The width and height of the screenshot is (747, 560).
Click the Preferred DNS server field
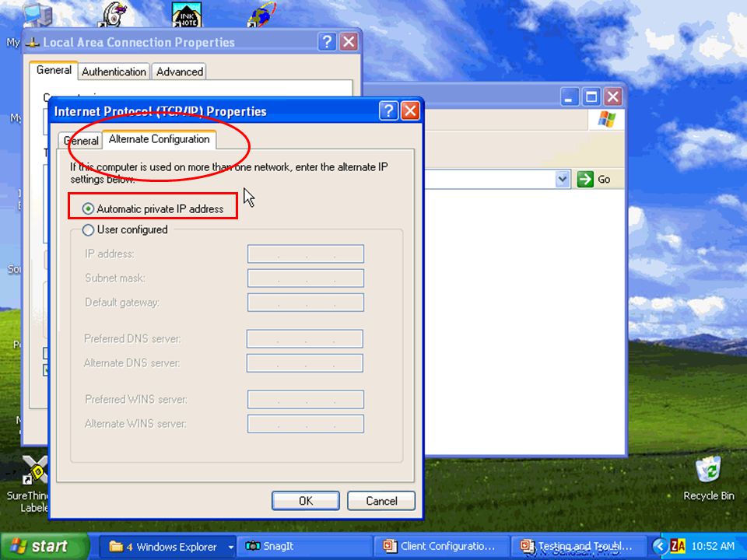pyautogui.click(x=305, y=338)
